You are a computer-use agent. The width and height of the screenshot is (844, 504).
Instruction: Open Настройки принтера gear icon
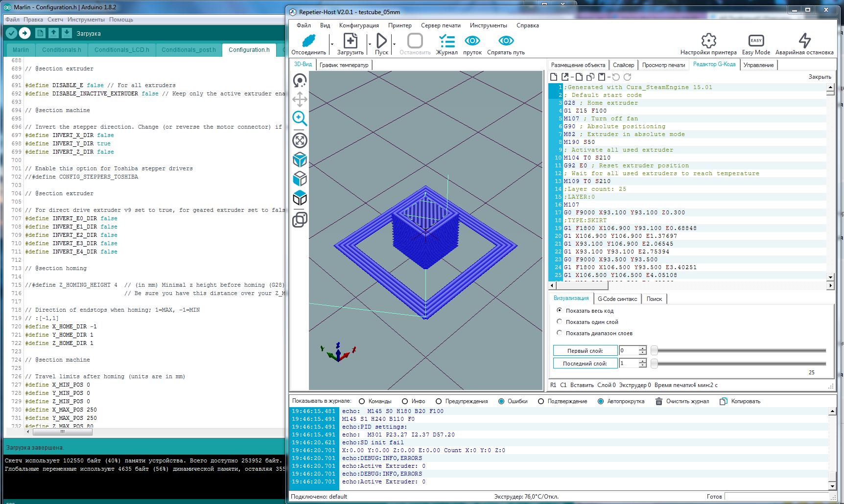(x=708, y=41)
